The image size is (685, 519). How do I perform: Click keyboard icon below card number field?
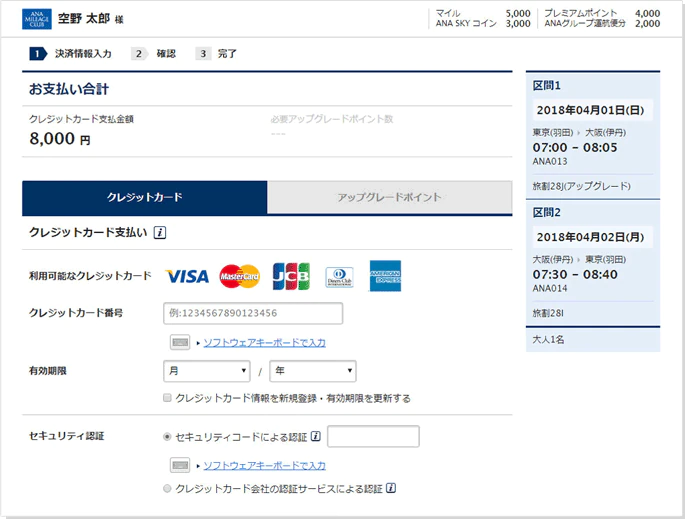(x=180, y=343)
